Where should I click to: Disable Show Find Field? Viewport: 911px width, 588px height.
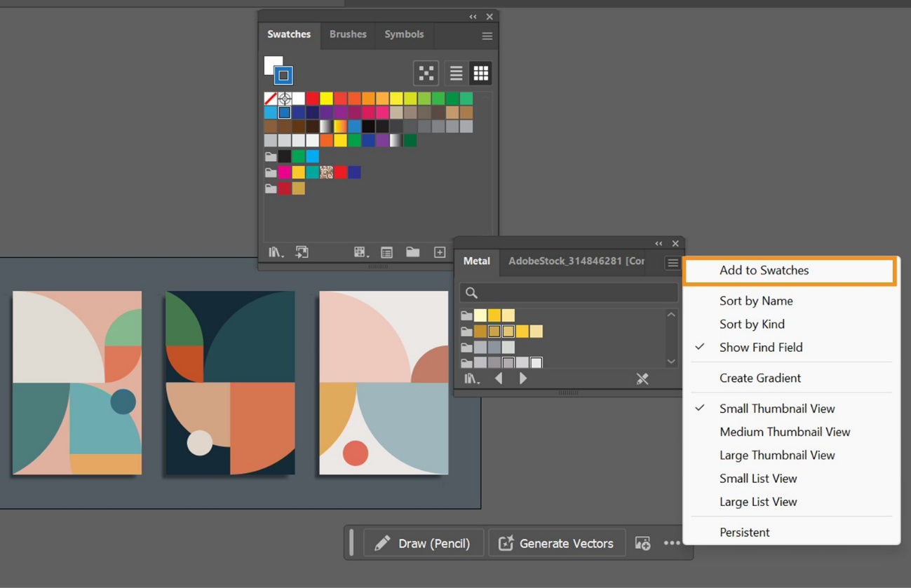[760, 347]
